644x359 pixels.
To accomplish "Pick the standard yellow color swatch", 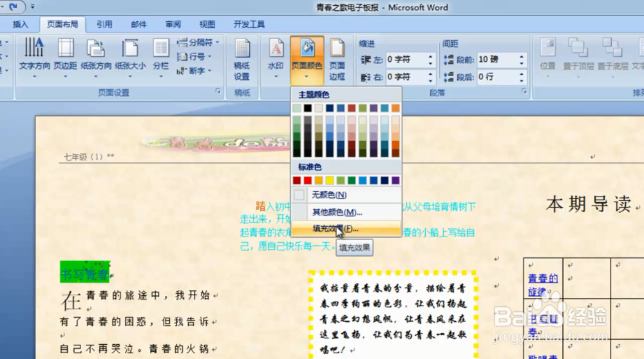I will point(330,180).
